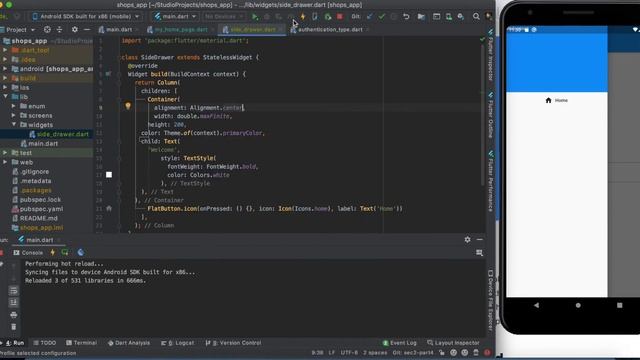Open the No Devices dropdown
640x360 pixels.
(x=223, y=17)
